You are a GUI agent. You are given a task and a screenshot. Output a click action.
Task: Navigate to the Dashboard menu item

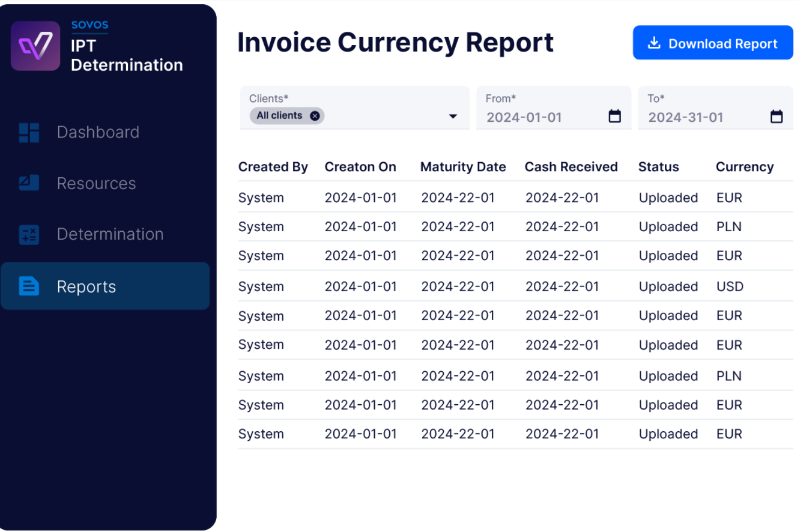click(98, 132)
